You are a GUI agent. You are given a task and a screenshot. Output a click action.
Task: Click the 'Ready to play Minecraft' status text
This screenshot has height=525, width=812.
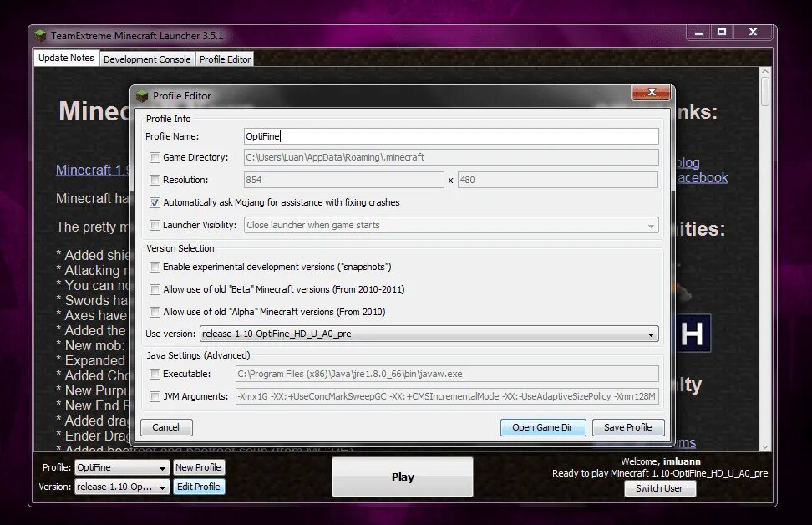(x=660, y=473)
